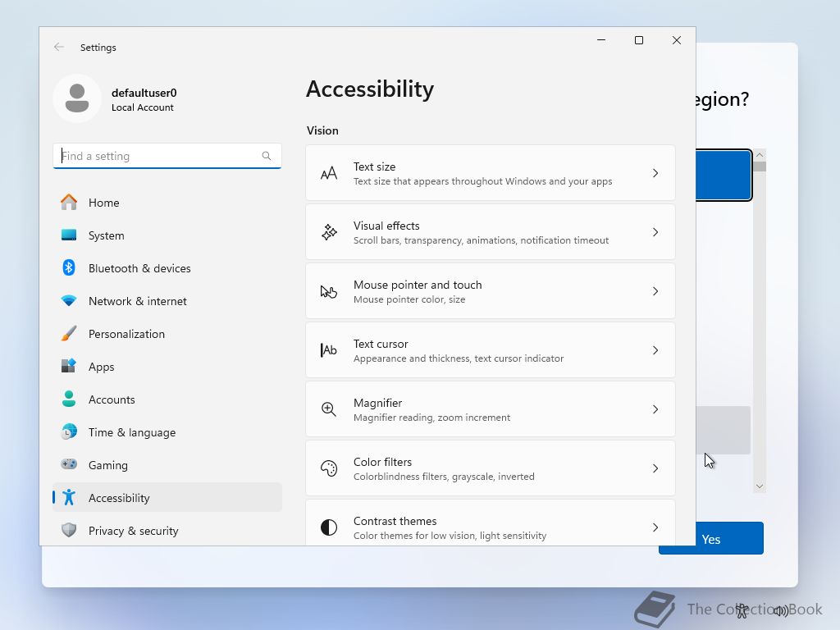Click the Accessibility figure icon in sidebar
This screenshot has width=840, height=630.
tap(69, 498)
